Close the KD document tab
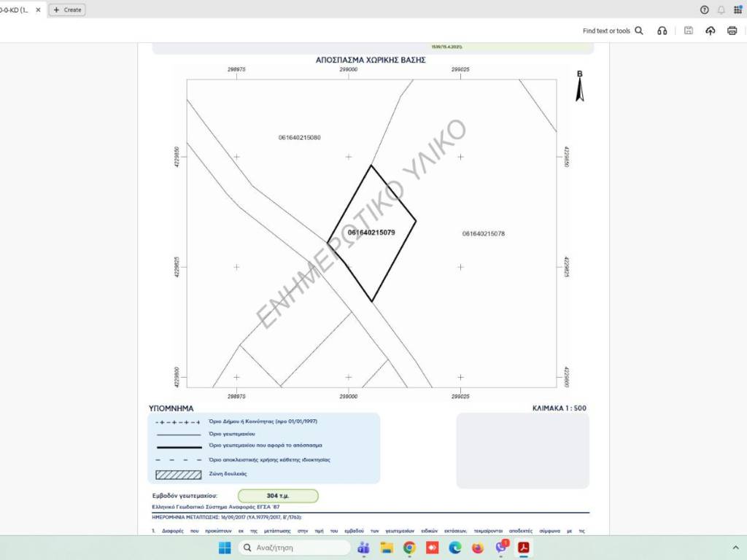 (38, 9)
